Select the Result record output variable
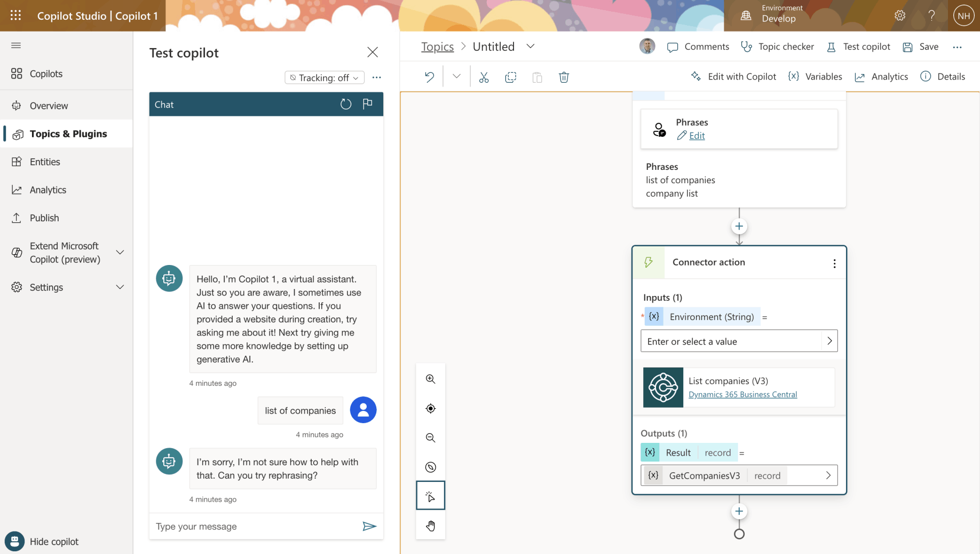 point(689,452)
